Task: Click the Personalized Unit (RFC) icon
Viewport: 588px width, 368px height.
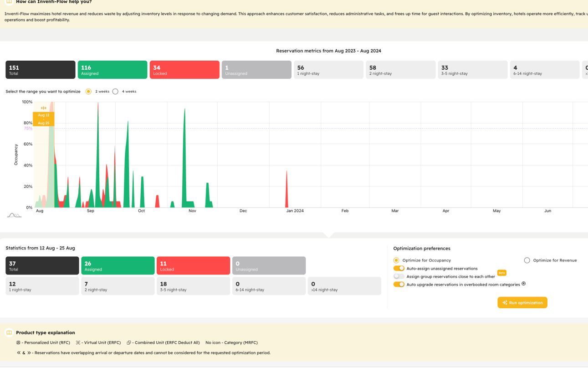Action: 18,343
